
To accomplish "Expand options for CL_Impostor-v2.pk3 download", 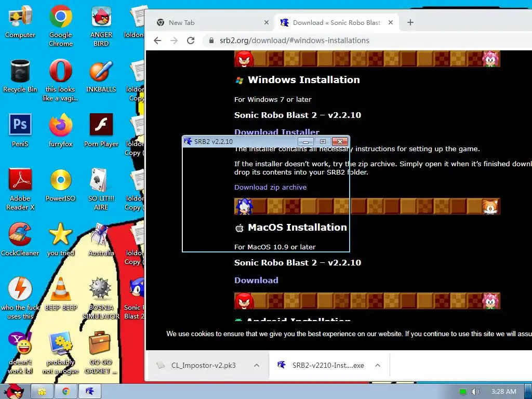I will [x=257, y=365].
